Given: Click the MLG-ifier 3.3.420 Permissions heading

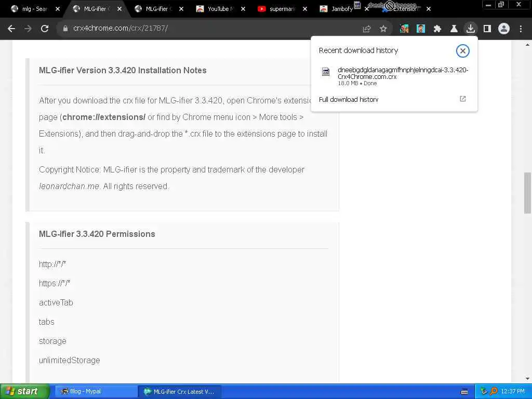Looking at the screenshot, I should (x=97, y=234).
